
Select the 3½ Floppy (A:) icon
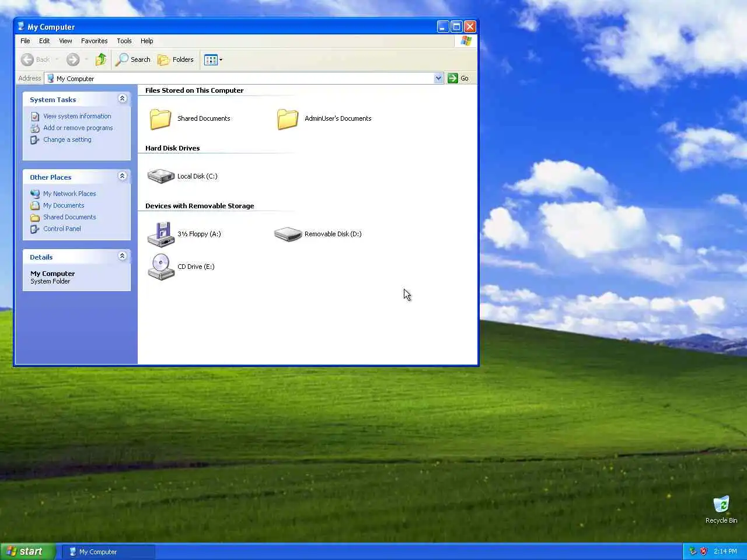click(x=161, y=234)
